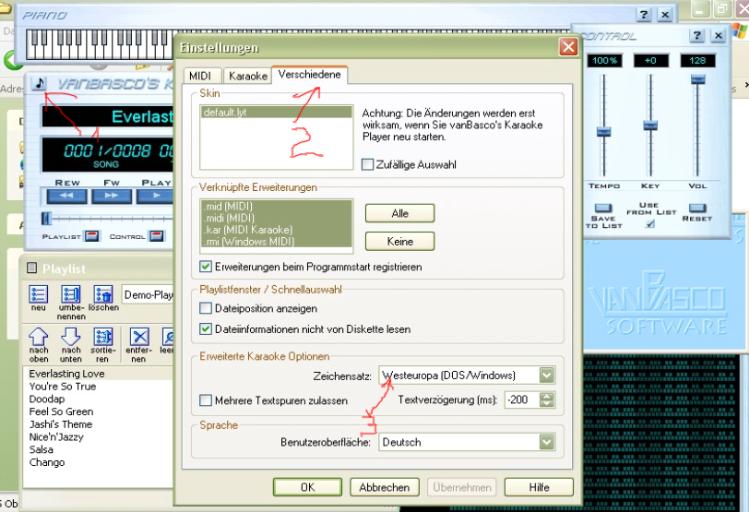The image size is (749, 512).
Task: Switch to the Karaoke tab
Action: [x=248, y=76]
